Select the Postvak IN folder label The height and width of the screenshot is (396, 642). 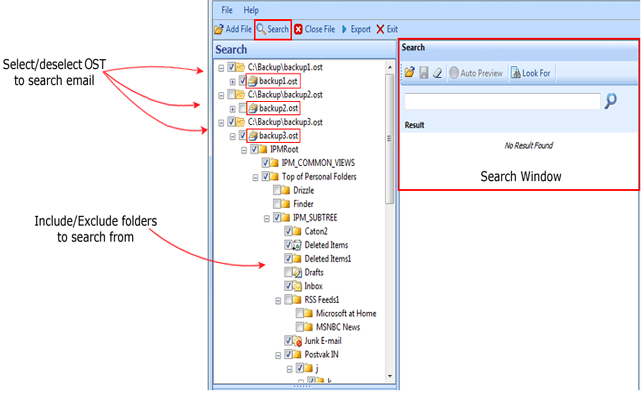[321, 354]
